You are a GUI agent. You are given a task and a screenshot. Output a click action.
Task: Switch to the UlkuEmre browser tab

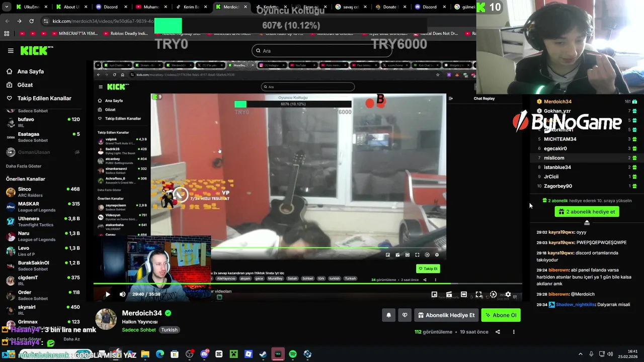point(32,7)
